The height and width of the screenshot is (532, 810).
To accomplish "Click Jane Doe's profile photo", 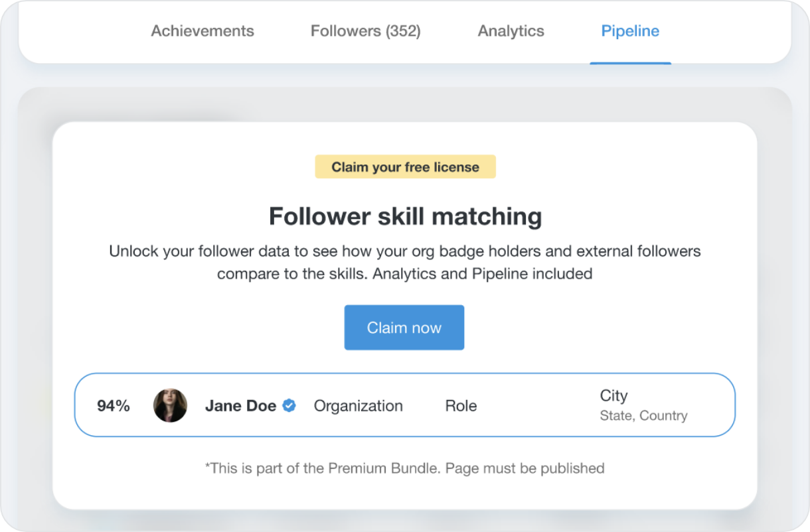I will pyautogui.click(x=170, y=405).
